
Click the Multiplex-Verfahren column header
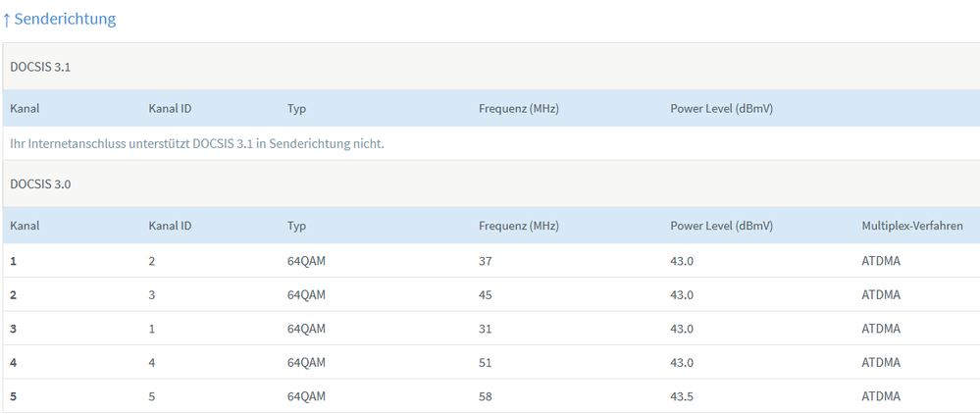[912, 226]
